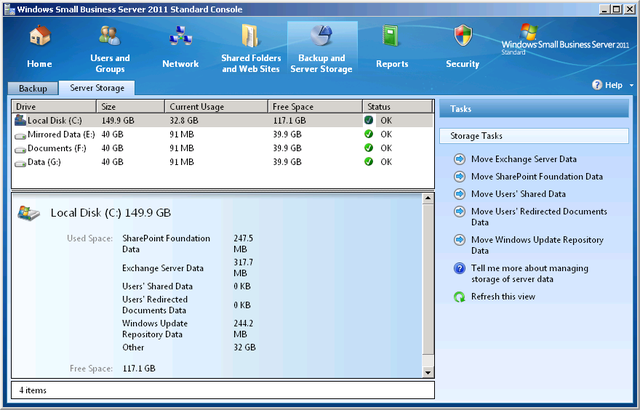Screen dimensions: 640x410
Task: Click Move Exchange Server Data link
Action: tap(524, 159)
